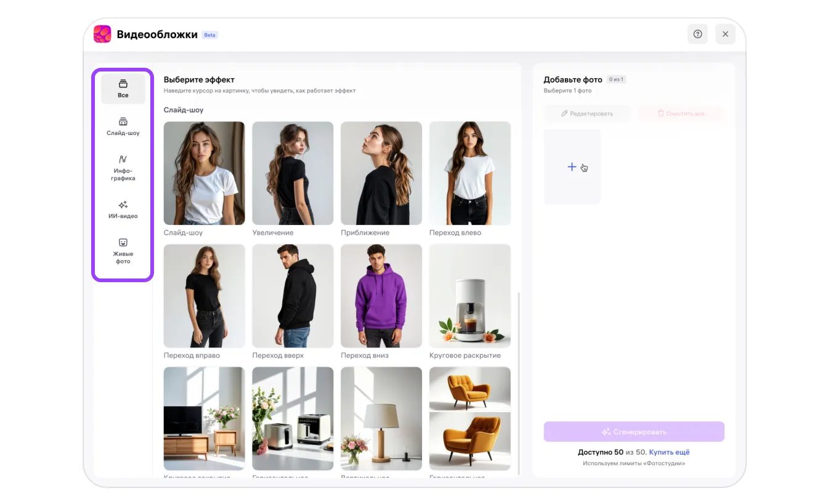Click the Видеообложки app logo
This screenshot has width=828, height=504.
[x=102, y=35]
